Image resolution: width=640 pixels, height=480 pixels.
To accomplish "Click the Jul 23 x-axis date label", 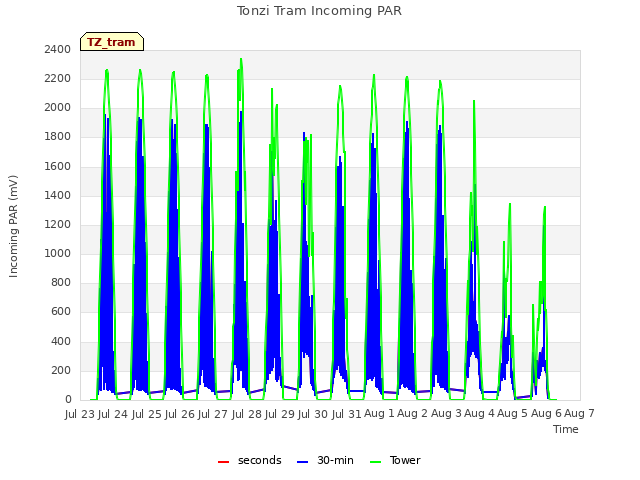I will pos(80,414).
